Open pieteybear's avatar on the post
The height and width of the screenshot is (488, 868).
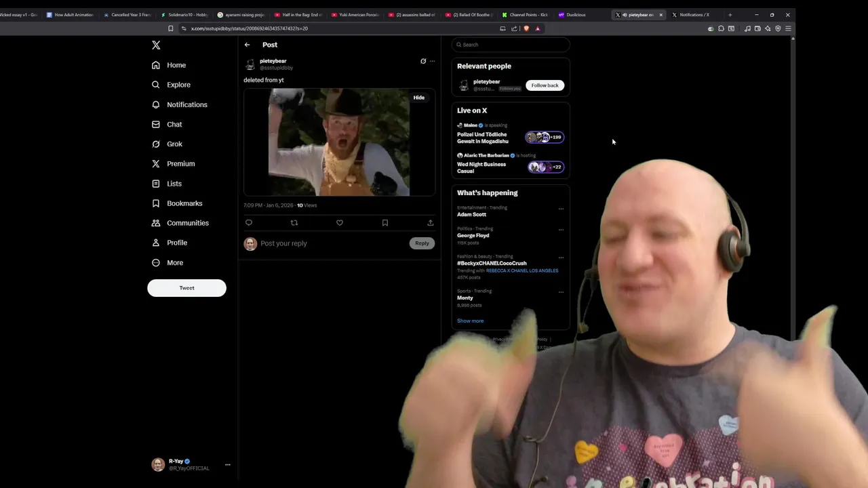pos(250,64)
